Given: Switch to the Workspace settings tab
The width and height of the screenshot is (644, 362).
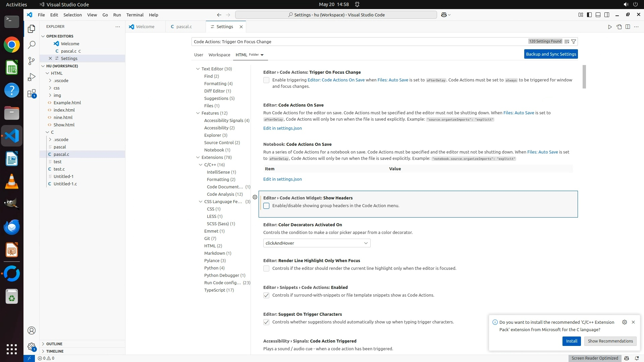Looking at the screenshot, I should (219, 55).
